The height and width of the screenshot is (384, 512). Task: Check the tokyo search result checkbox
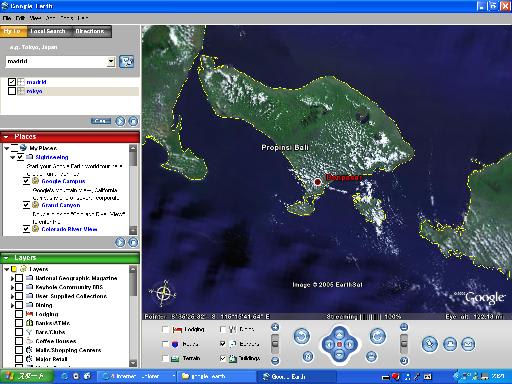(12, 91)
